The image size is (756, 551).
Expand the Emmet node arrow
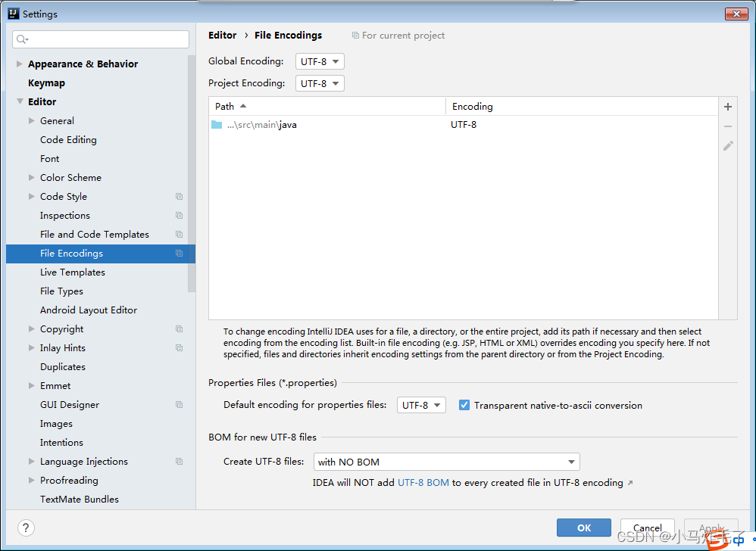click(x=31, y=386)
